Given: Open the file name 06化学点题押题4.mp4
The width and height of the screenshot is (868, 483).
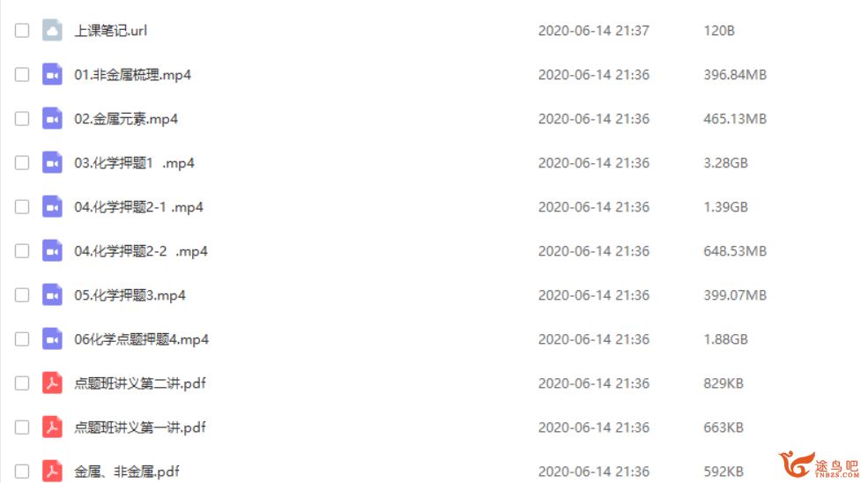Looking at the screenshot, I should [142, 339].
